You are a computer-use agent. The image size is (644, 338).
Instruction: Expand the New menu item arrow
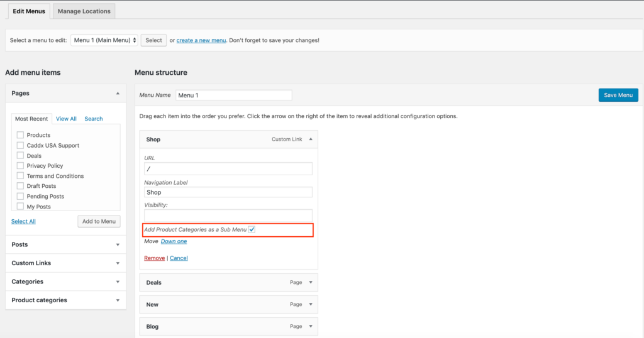(x=310, y=305)
